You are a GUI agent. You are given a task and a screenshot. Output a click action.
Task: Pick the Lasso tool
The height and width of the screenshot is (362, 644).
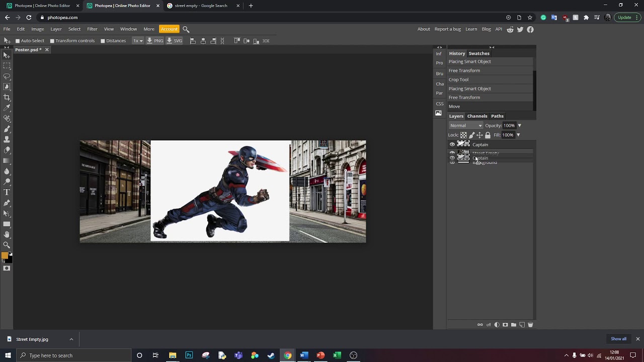click(x=7, y=76)
